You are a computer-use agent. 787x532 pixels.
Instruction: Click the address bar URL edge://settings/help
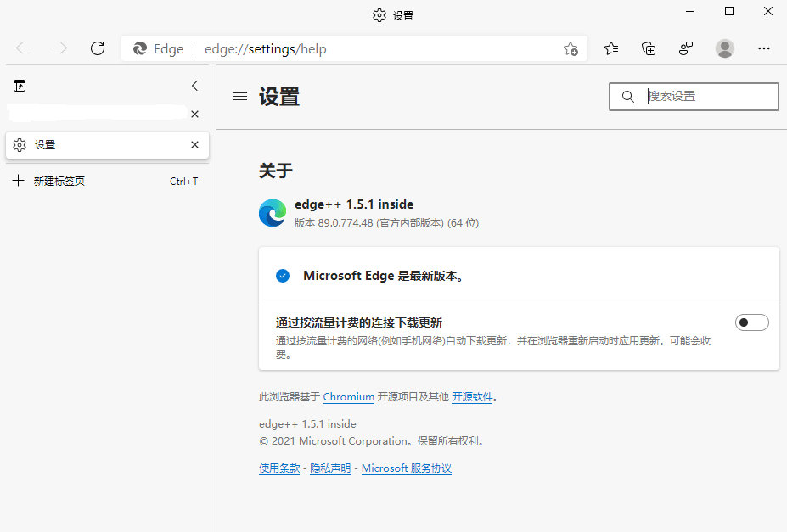[266, 48]
